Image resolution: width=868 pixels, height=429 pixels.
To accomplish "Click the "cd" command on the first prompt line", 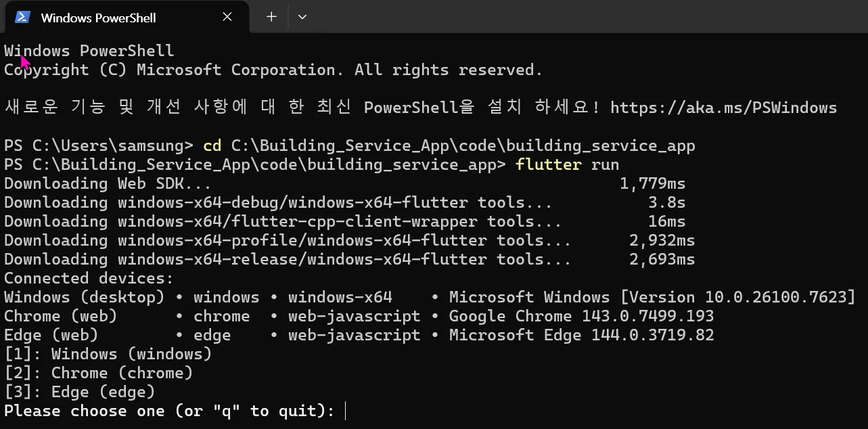I will [x=212, y=145].
